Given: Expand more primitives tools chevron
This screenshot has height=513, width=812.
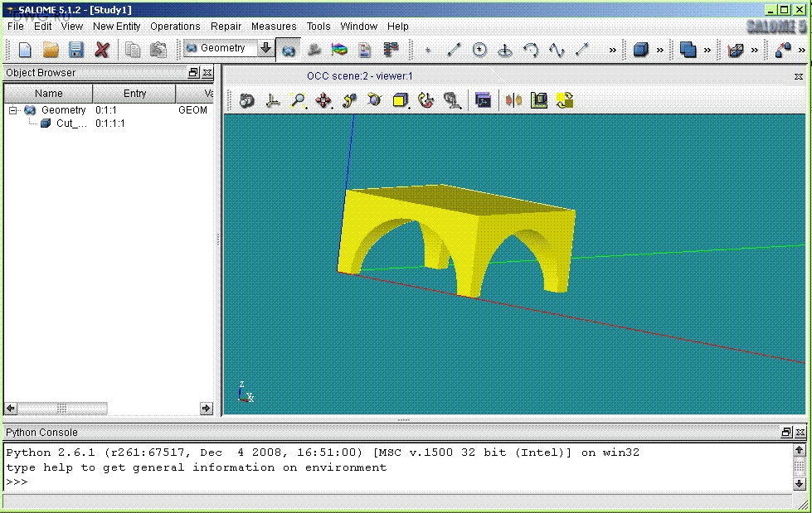Looking at the screenshot, I should [659, 51].
